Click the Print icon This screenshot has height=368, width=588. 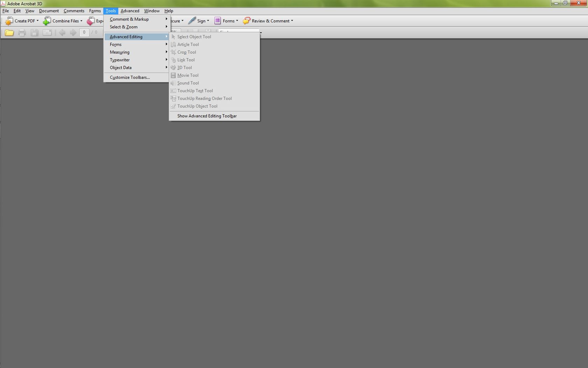(22, 33)
